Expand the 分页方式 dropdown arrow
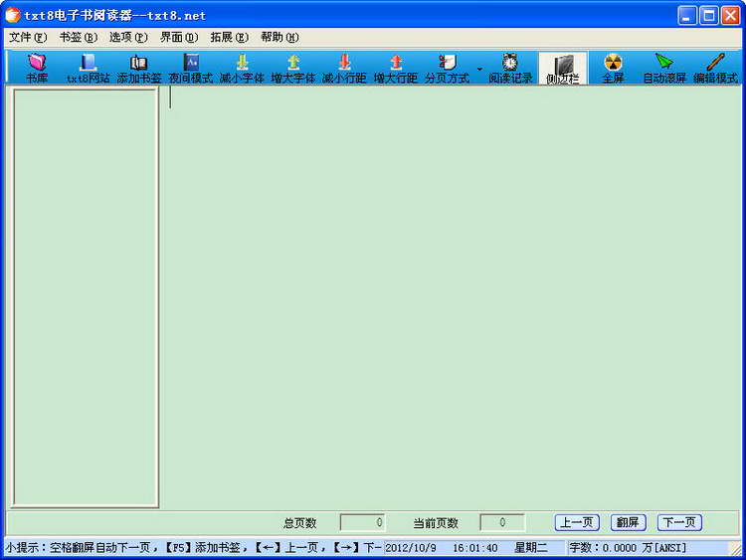This screenshot has width=746, height=560. pos(479,69)
